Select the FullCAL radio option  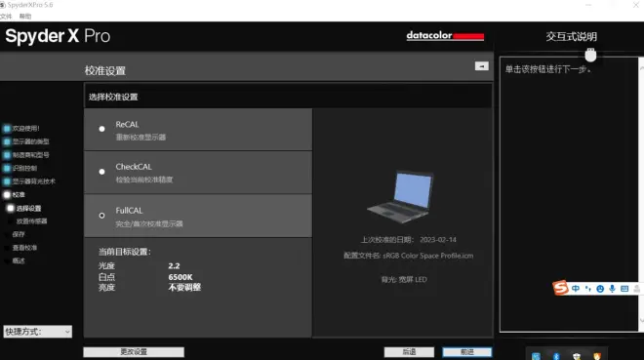101,216
